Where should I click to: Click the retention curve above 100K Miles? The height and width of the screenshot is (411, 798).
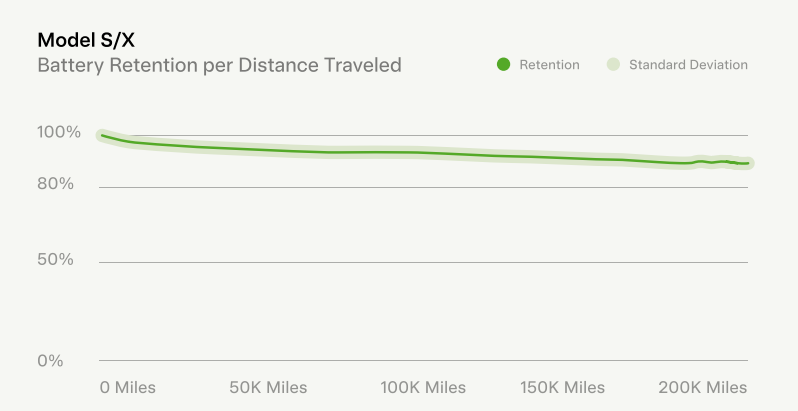point(423,153)
